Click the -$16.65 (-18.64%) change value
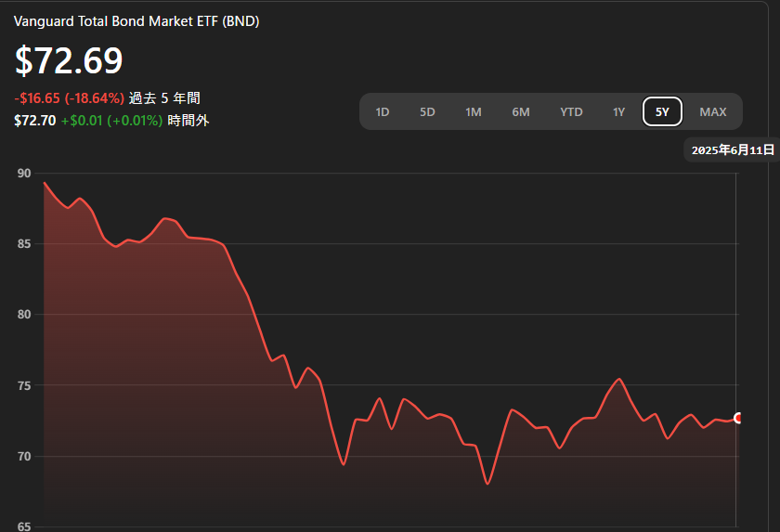This screenshot has width=780, height=532. (69, 97)
